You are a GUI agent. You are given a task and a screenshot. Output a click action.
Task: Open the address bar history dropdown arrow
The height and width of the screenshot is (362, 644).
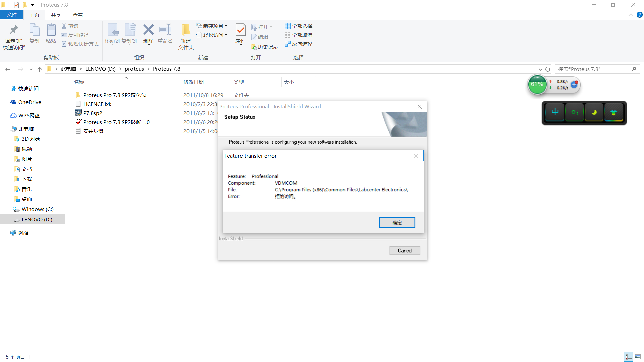[x=540, y=69]
